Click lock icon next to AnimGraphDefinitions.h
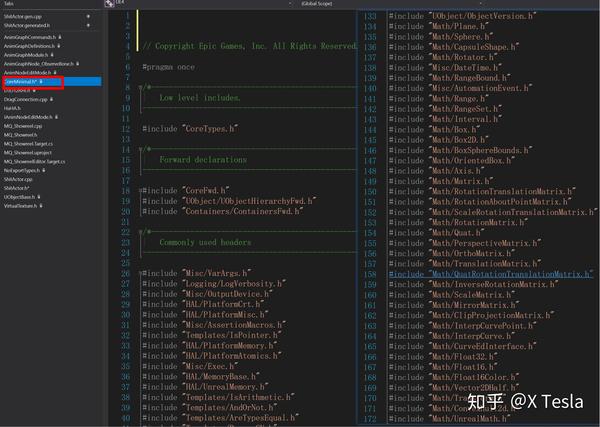The height and width of the screenshot is (427, 600). 59,46
